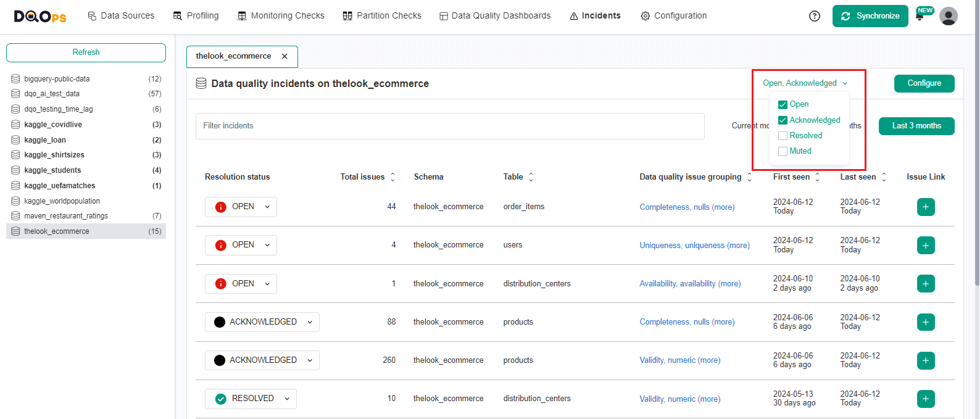Change OPEN status of users incident
The width and height of the screenshot is (980, 419).
241,245
